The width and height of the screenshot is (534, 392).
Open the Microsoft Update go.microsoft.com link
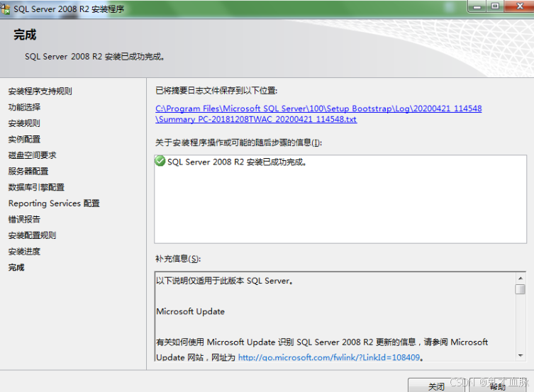click(x=329, y=357)
